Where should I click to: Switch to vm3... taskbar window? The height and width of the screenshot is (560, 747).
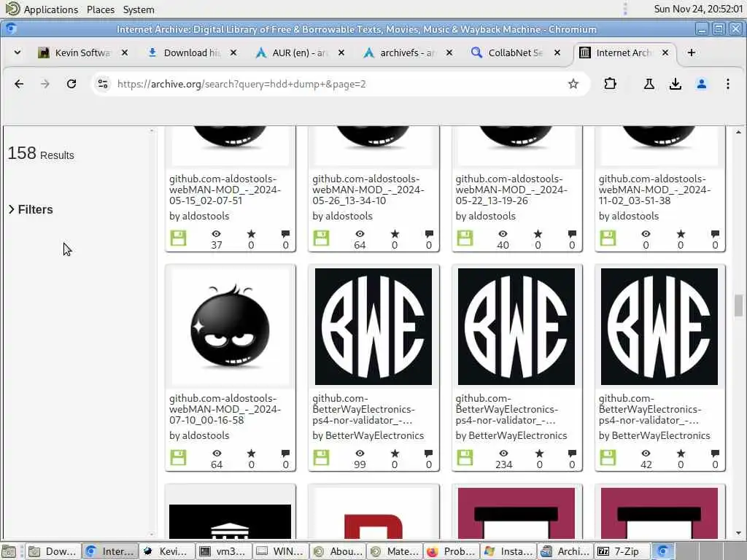point(223,551)
